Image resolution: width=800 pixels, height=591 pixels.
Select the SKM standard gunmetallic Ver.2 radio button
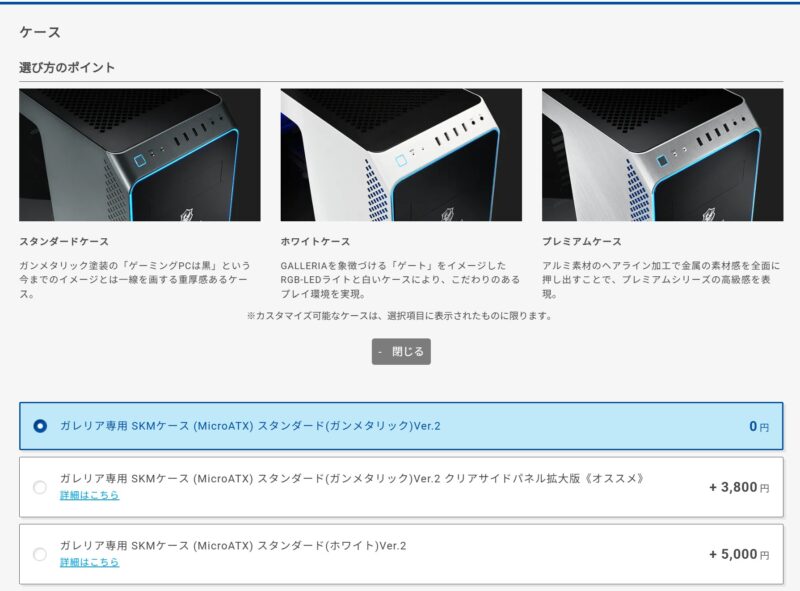point(40,426)
